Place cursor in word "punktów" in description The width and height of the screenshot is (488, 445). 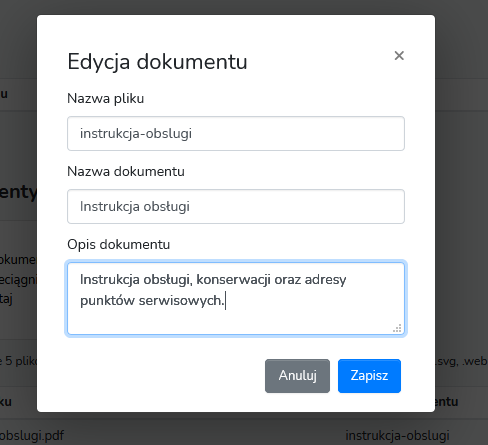click(107, 301)
